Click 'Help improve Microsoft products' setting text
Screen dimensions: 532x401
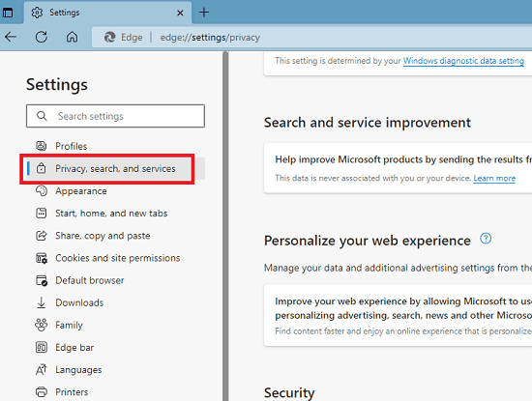coord(403,159)
